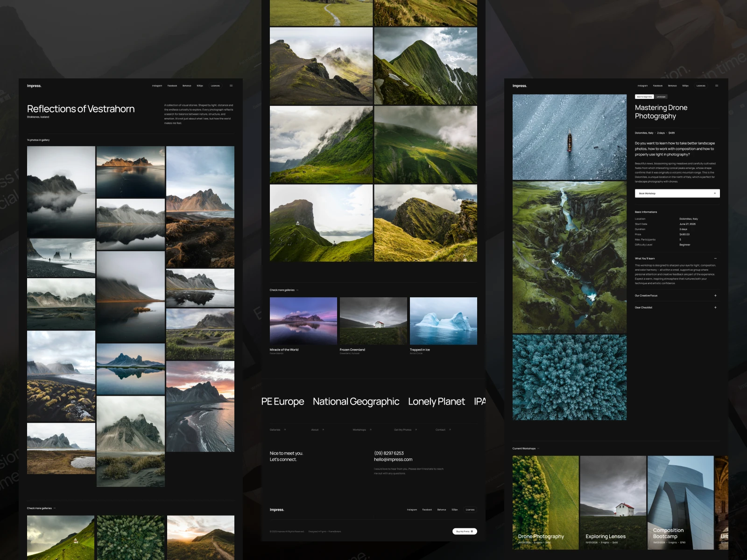
Task: Click the hello@impress.com email address
Action: click(x=393, y=460)
